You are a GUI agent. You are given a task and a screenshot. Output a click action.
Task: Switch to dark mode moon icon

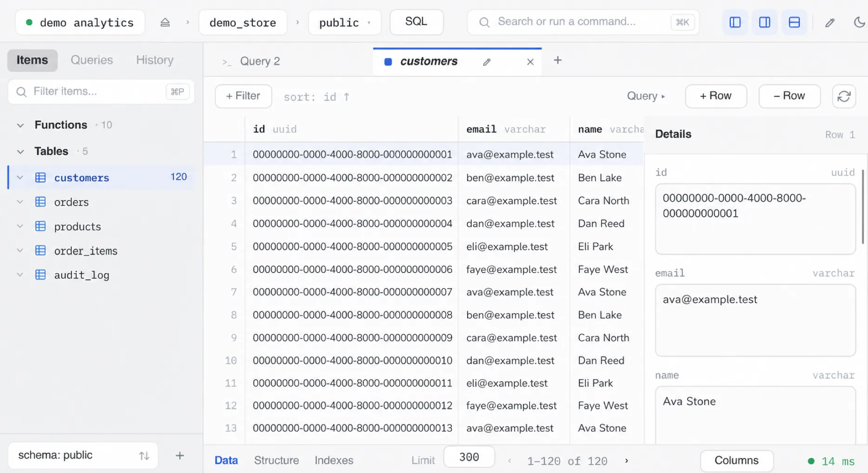[x=860, y=22]
